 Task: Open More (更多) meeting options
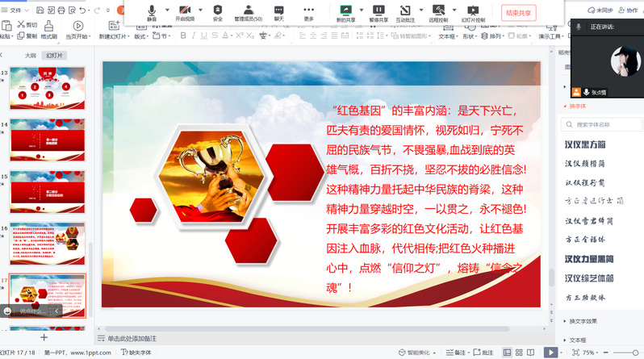pyautogui.click(x=308, y=13)
